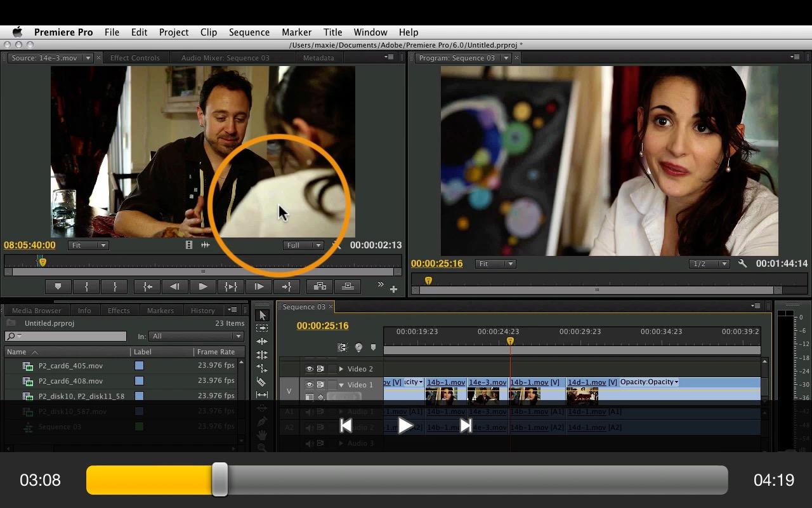
Task: Open the Sequence menu
Action: click(x=249, y=32)
